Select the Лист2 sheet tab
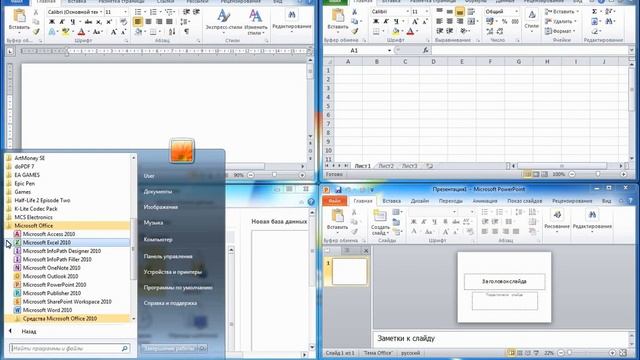Viewport: 640px width, 360px height. (x=386, y=166)
